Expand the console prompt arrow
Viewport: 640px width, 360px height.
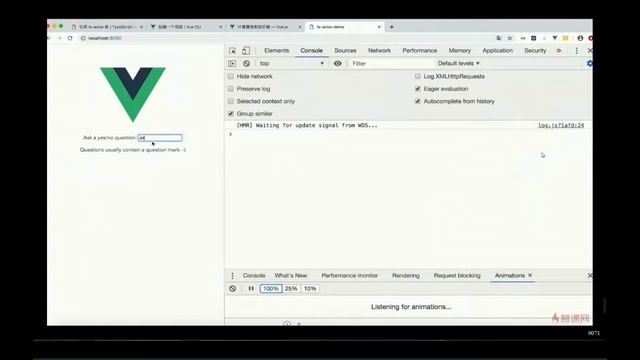pos(231,134)
